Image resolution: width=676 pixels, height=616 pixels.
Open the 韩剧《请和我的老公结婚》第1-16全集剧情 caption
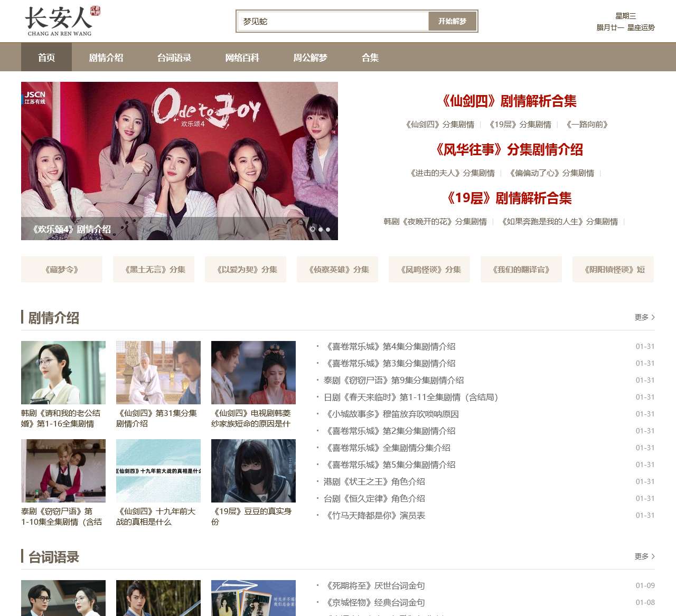[x=61, y=419]
